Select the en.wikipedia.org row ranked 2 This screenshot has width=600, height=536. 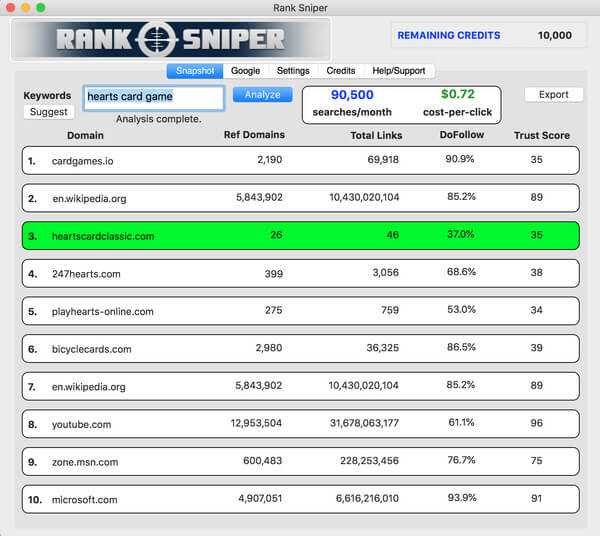[301, 198]
